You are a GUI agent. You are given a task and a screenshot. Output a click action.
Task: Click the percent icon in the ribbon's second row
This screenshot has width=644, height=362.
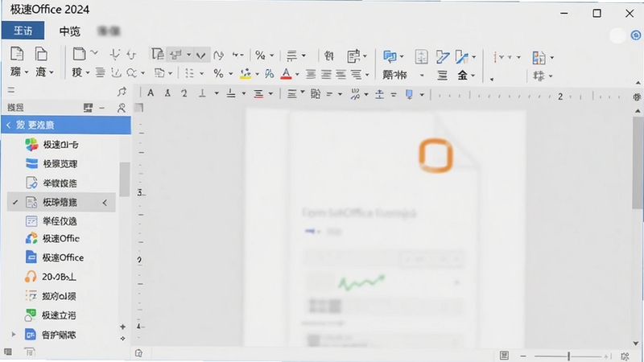[218, 74]
